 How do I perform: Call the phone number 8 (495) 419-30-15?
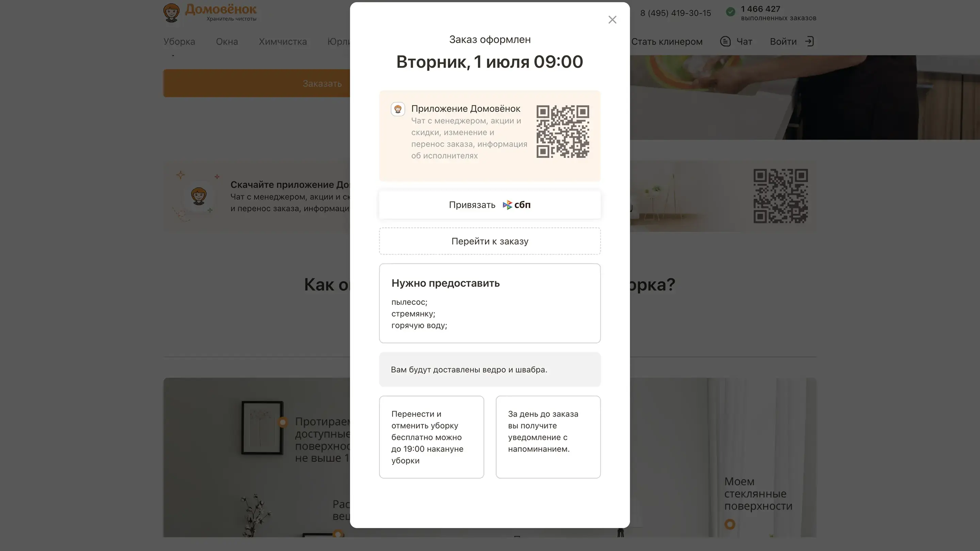coord(675,13)
